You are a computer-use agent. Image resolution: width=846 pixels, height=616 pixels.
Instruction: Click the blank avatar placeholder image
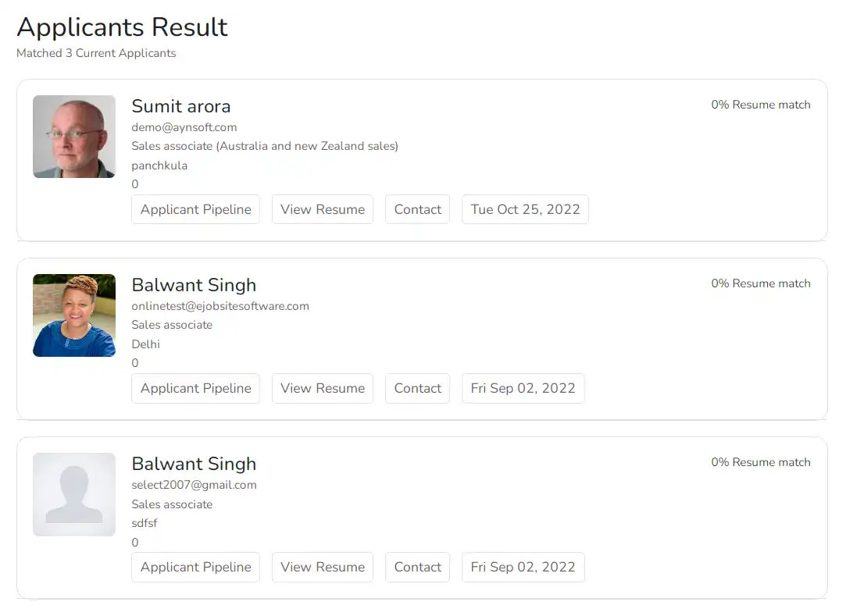click(x=74, y=494)
